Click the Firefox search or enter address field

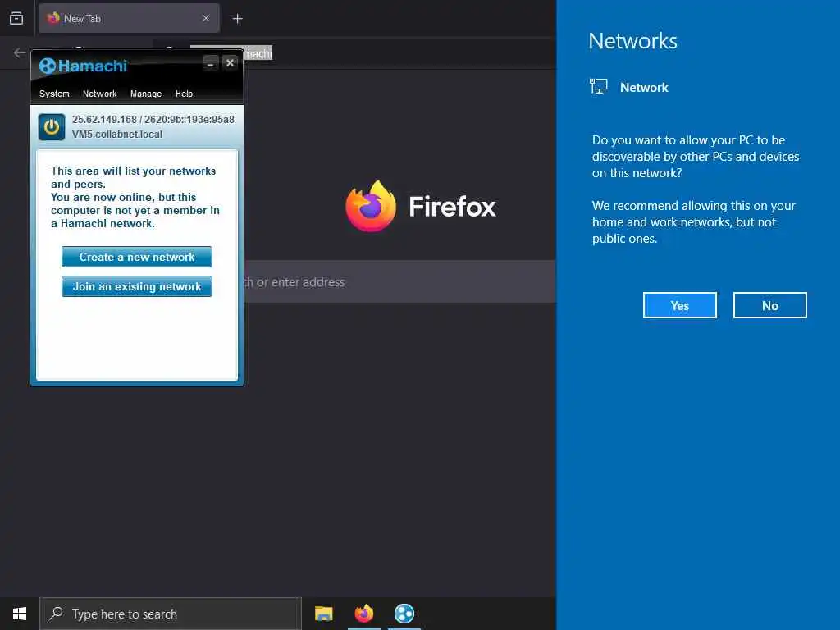coord(399,282)
